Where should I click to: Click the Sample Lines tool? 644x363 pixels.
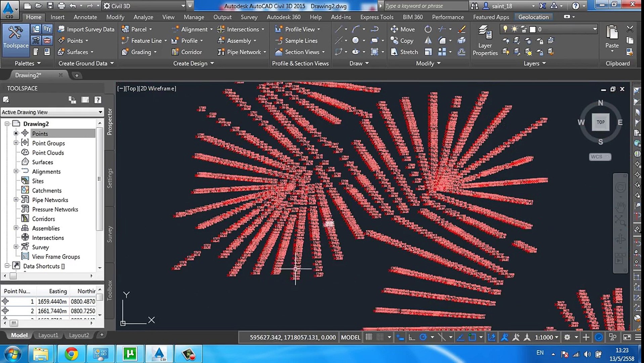pos(296,41)
